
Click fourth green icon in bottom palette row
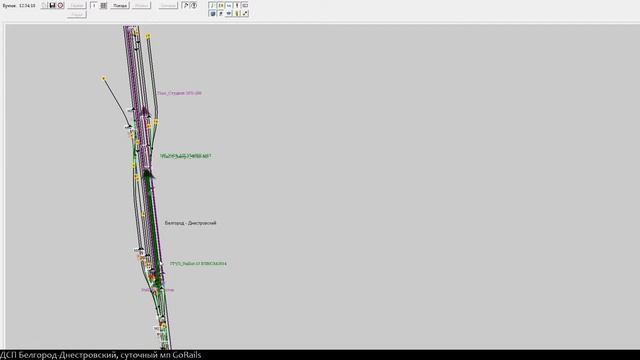click(x=237, y=13)
